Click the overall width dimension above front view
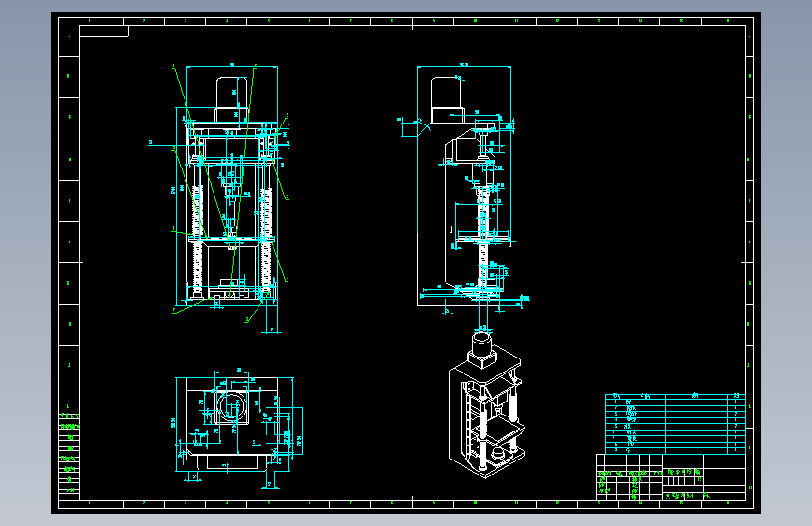Image resolution: width=812 pixels, height=526 pixels. (x=232, y=66)
